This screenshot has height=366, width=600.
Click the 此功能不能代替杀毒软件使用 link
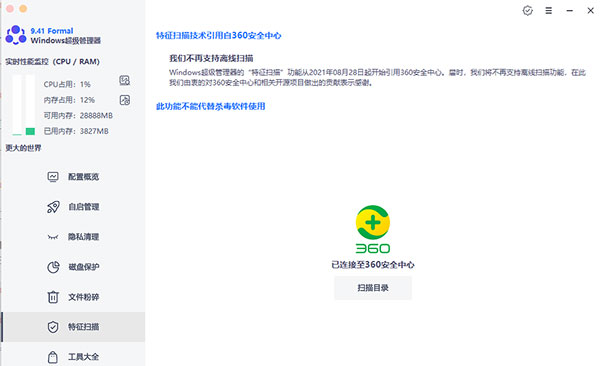click(210, 106)
